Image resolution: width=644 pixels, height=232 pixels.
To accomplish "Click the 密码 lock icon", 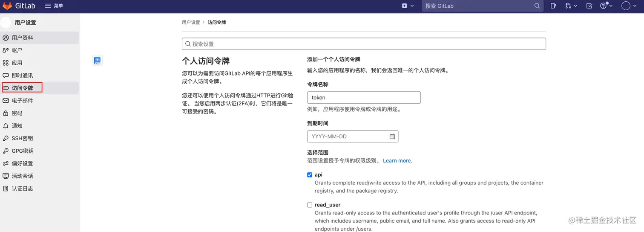I will point(6,113).
